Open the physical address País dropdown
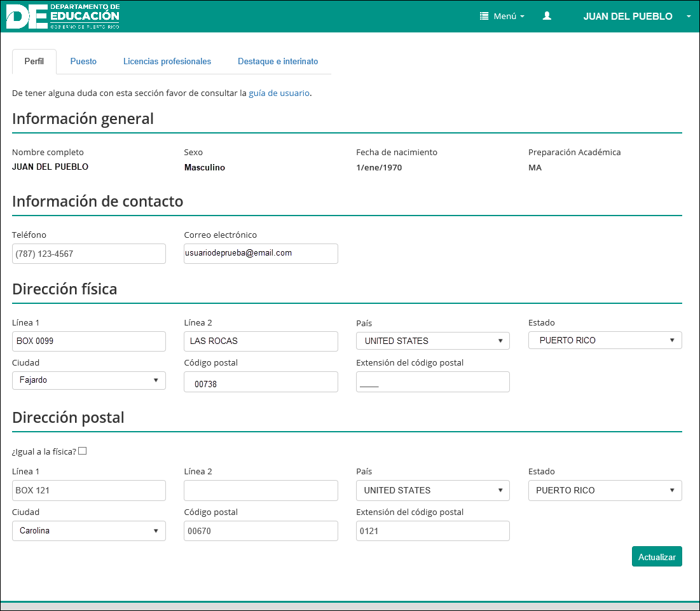The width and height of the screenshot is (700, 611). (x=432, y=341)
